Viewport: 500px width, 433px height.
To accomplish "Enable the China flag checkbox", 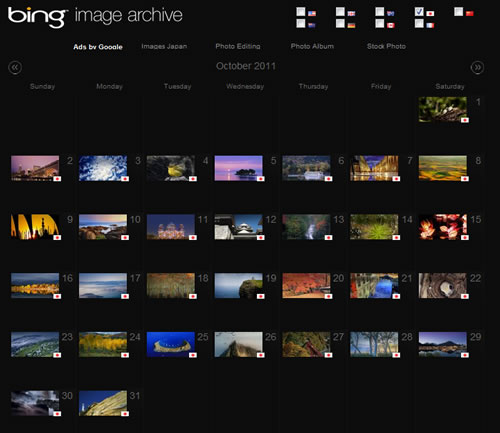I will point(458,12).
